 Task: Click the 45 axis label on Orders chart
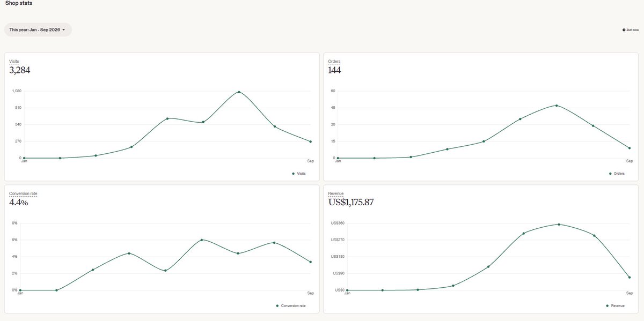[333, 108]
